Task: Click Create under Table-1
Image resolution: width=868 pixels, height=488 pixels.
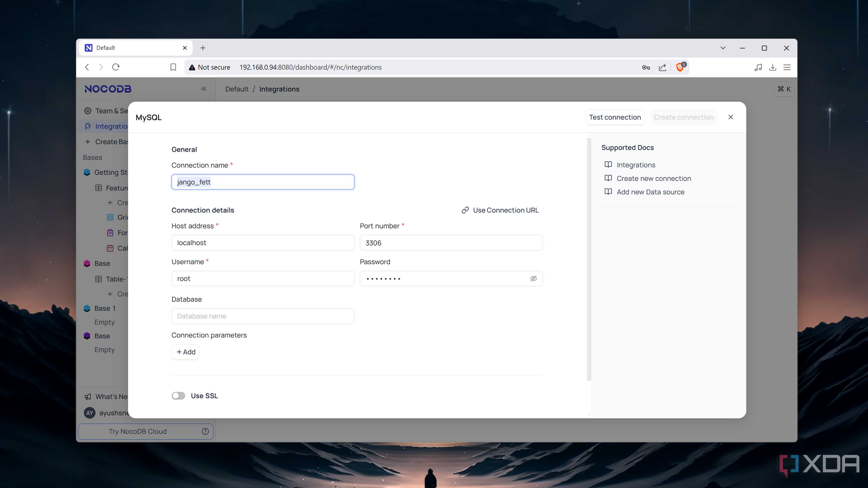Action: coord(118,294)
